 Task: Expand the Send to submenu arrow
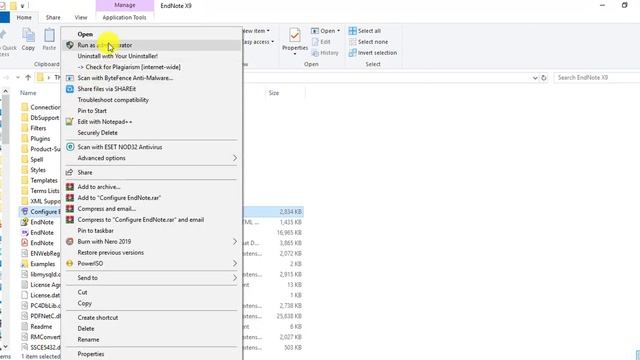click(235, 278)
